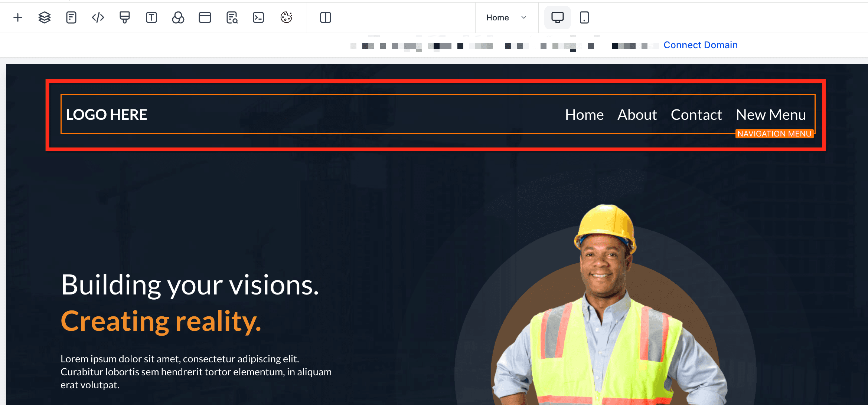Select the paint brush styles icon
868x405 pixels.
click(x=125, y=17)
